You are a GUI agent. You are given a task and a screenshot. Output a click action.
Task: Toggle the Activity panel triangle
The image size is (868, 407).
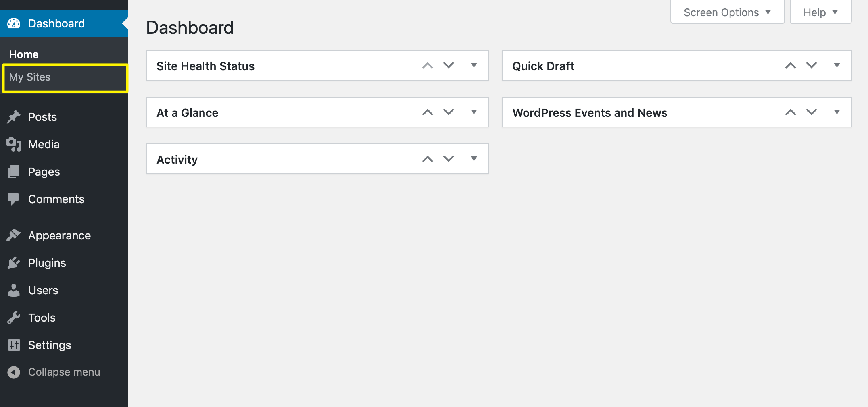click(474, 159)
